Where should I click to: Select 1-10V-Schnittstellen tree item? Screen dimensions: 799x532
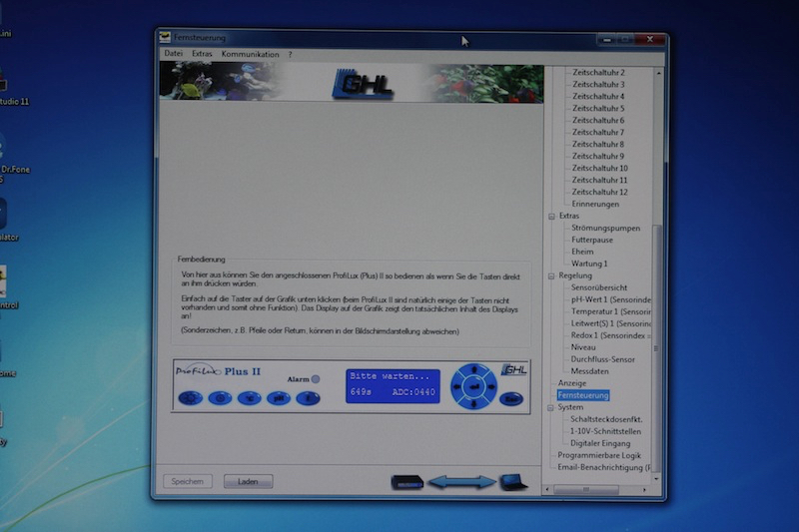pos(605,432)
